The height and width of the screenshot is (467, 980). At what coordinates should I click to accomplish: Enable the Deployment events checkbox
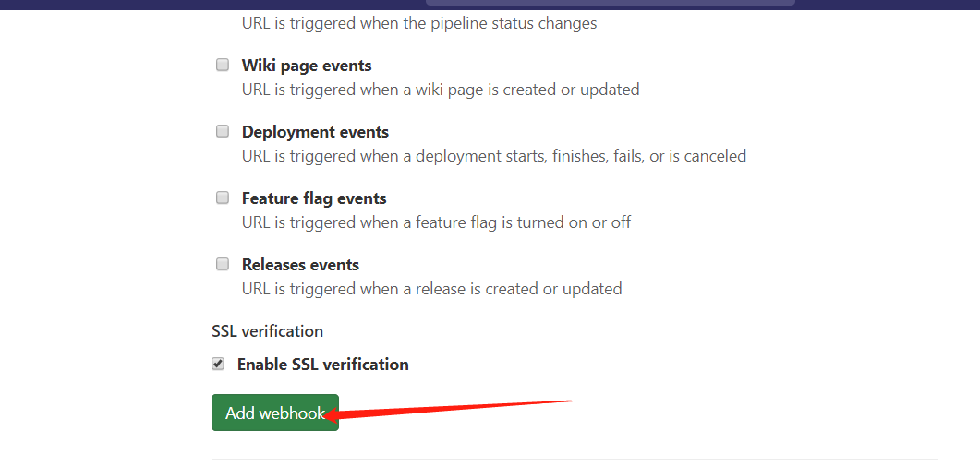(223, 132)
